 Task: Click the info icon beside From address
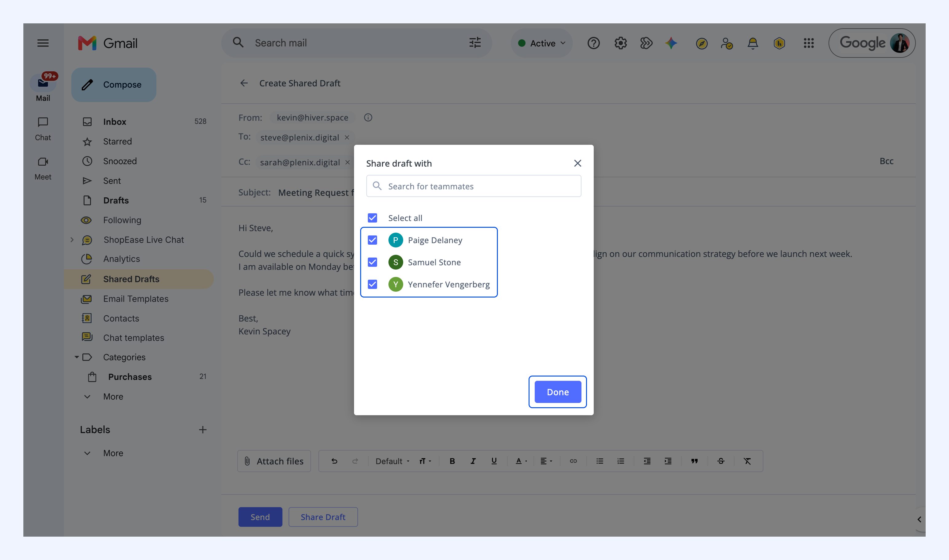[x=368, y=118]
